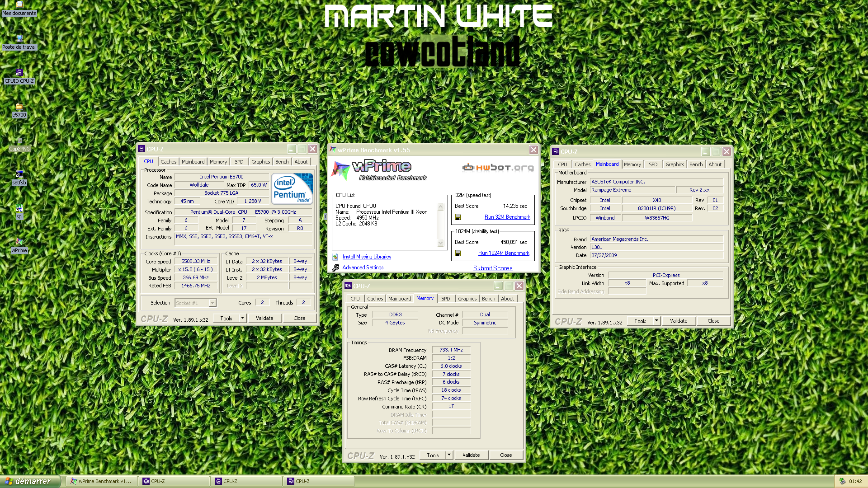The height and width of the screenshot is (488, 868).
Task: Open Tools dropdown arrow in Memory window
Action: [x=449, y=455]
